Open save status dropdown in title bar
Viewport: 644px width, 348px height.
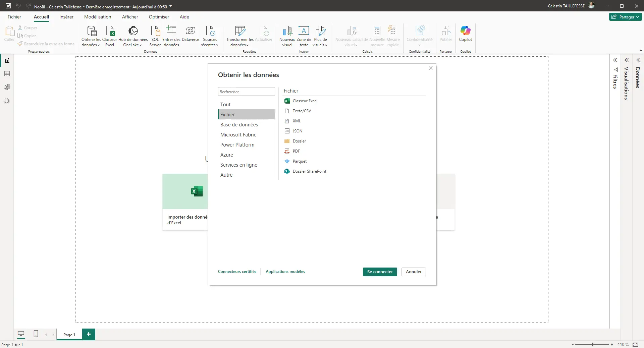coord(170,6)
